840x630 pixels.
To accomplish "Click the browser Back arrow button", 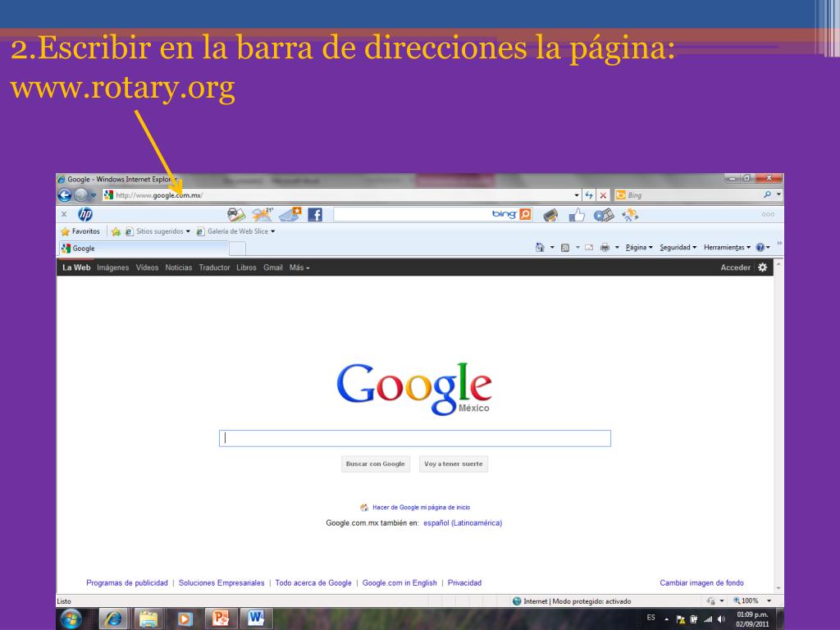I will [x=65, y=195].
